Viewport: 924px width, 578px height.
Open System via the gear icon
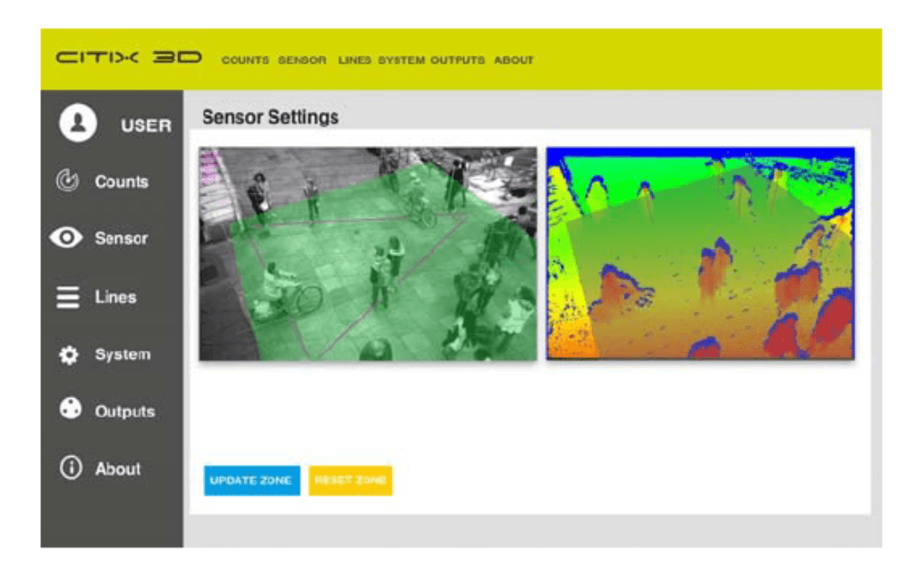[68, 355]
